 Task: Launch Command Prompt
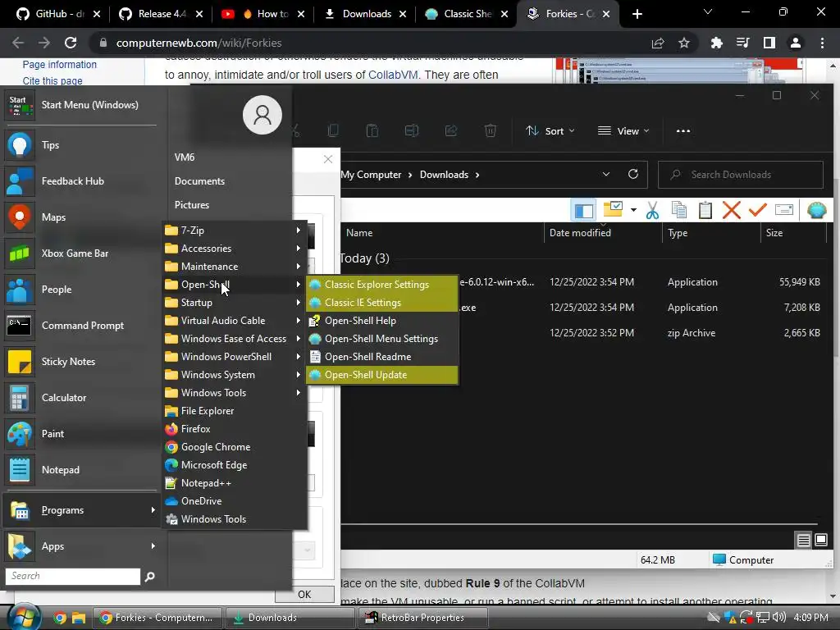[81, 325]
